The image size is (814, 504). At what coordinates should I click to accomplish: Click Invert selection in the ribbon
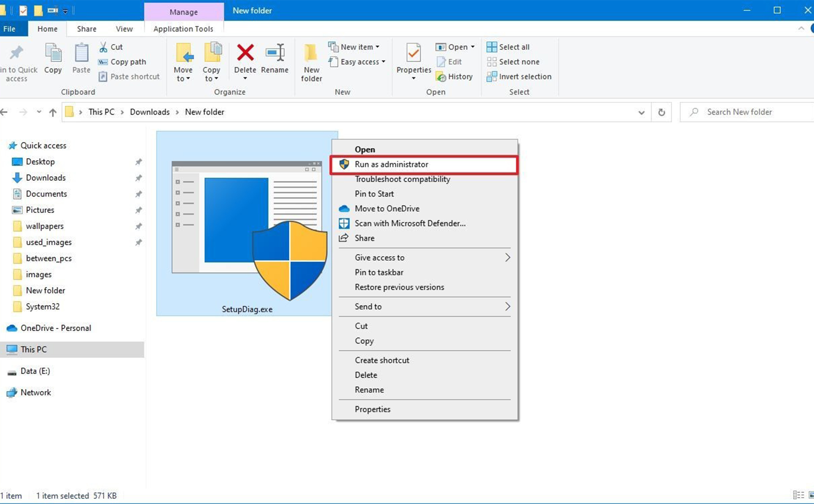coord(519,76)
